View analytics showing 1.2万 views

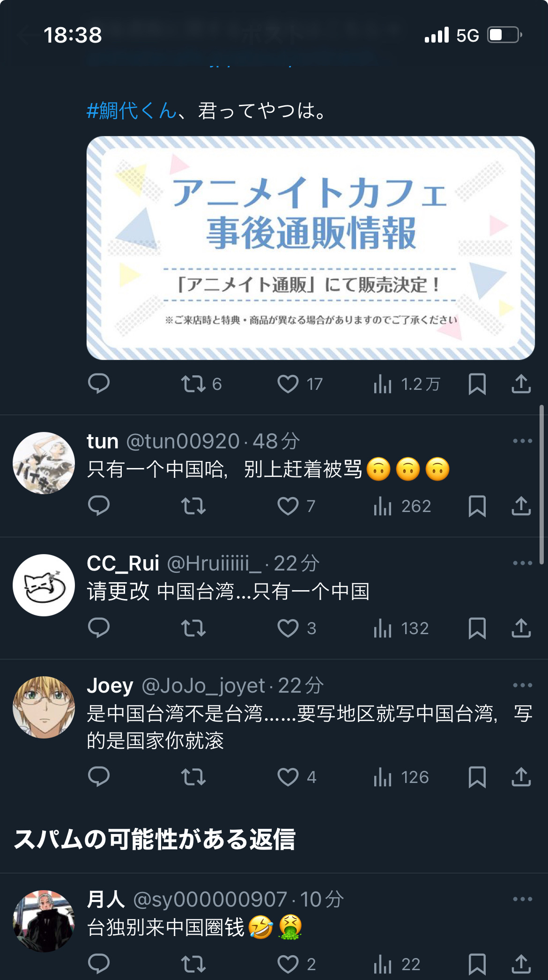click(x=407, y=384)
